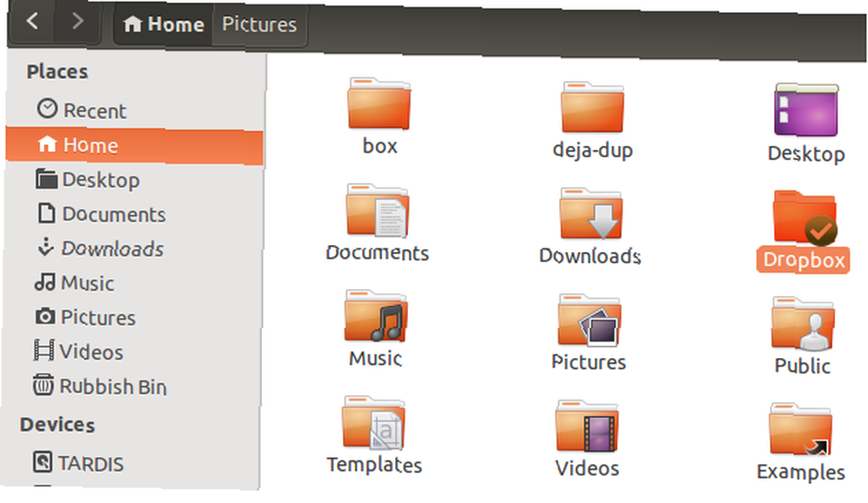Click the "Public" folder name
868x503 pixels.
[802, 366]
